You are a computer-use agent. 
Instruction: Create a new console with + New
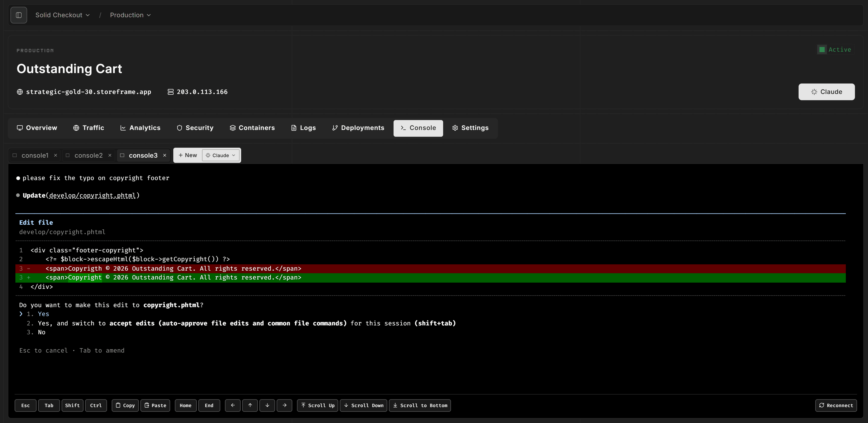coord(188,155)
